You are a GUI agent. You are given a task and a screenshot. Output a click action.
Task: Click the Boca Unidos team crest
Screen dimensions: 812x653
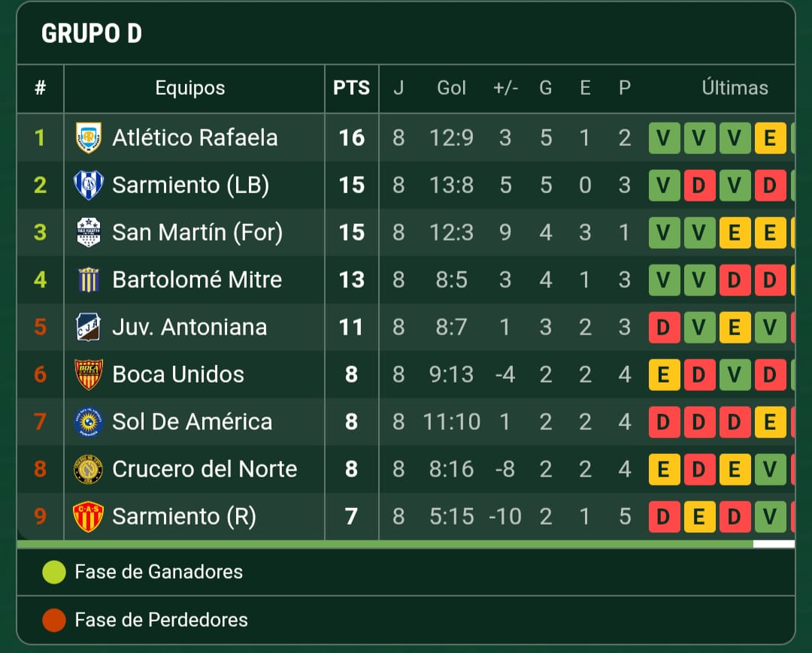pyautogui.click(x=89, y=374)
